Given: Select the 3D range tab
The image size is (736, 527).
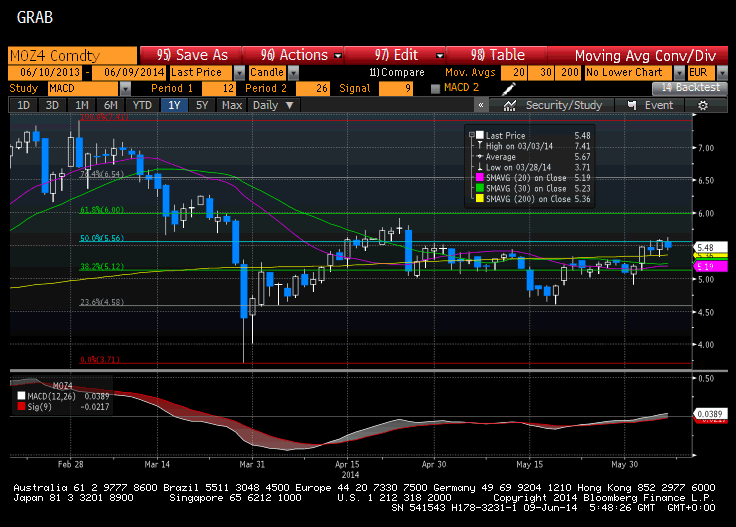Looking at the screenshot, I should coord(52,105).
